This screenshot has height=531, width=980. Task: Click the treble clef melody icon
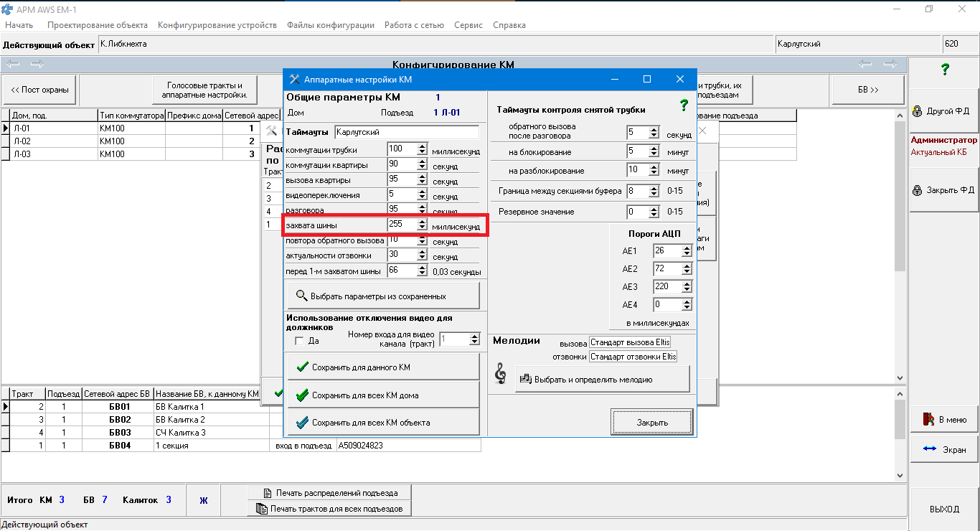coord(501,373)
